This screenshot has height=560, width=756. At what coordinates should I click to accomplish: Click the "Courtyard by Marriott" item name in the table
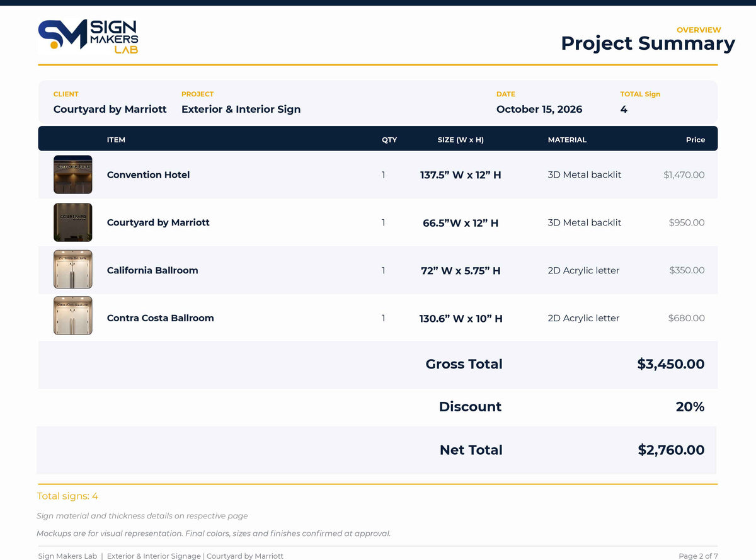[158, 222]
